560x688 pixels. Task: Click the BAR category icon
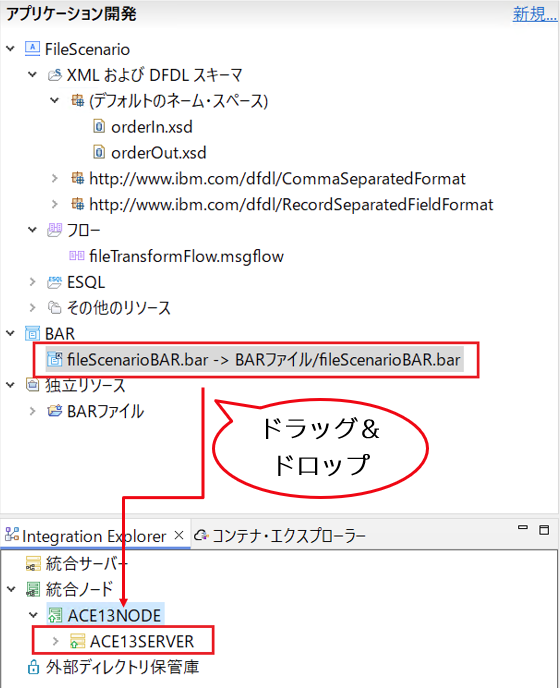(32, 333)
